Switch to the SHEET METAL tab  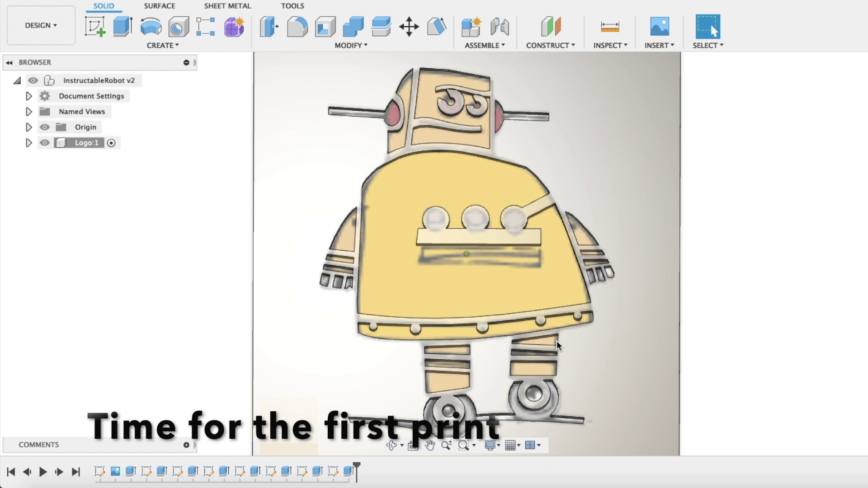(x=227, y=6)
